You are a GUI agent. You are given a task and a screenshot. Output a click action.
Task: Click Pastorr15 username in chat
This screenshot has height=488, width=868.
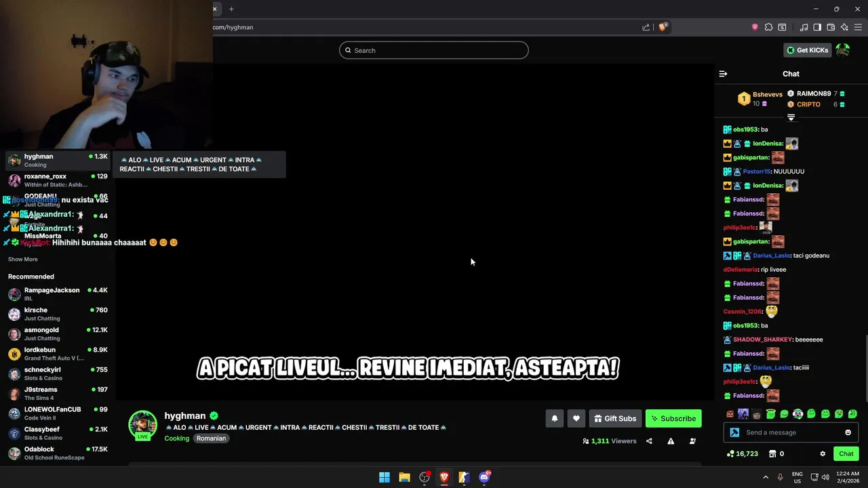(757, 171)
